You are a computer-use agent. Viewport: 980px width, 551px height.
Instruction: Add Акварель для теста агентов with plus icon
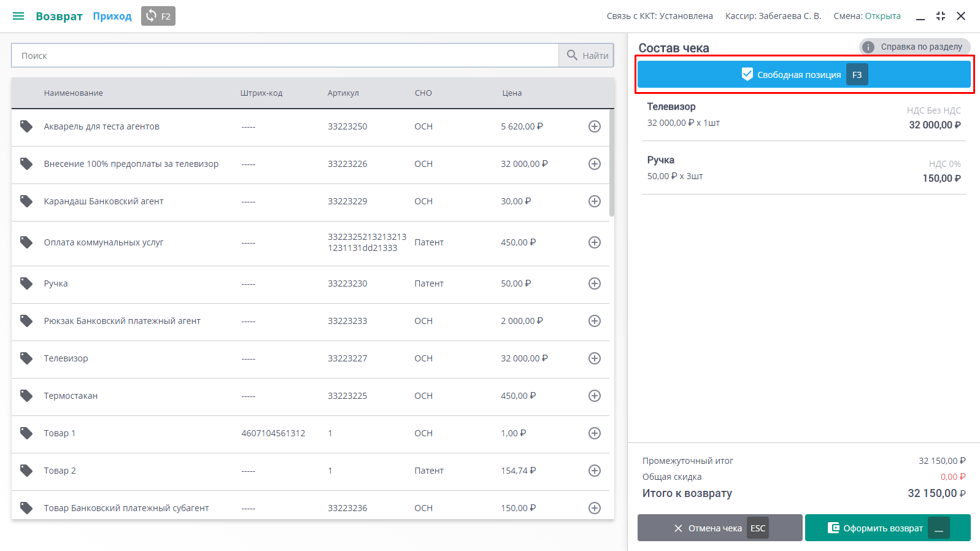point(594,126)
